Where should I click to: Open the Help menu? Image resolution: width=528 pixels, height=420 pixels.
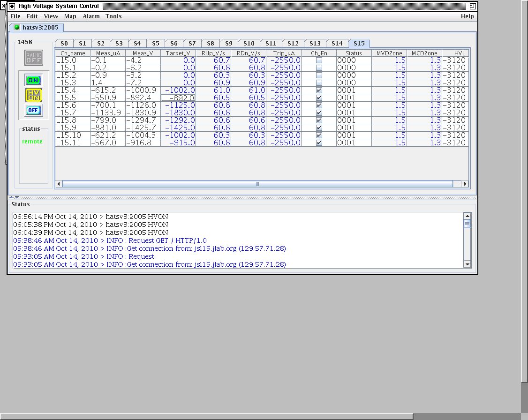click(x=467, y=16)
